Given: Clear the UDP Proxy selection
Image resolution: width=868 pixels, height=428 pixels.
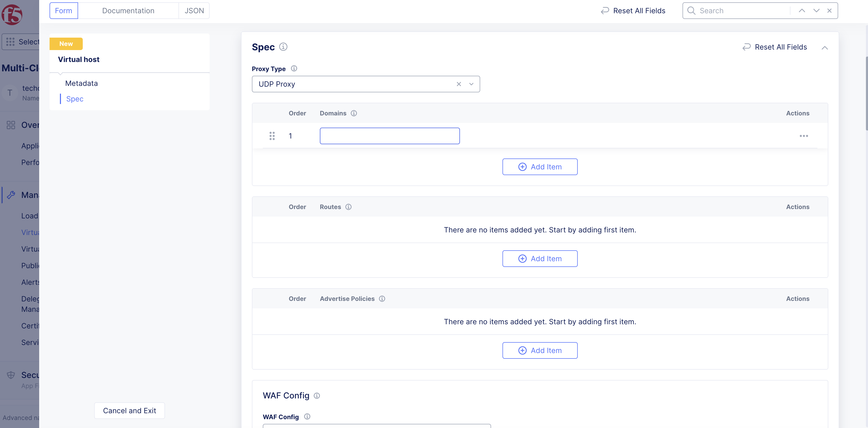Looking at the screenshot, I should coord(459,84).
